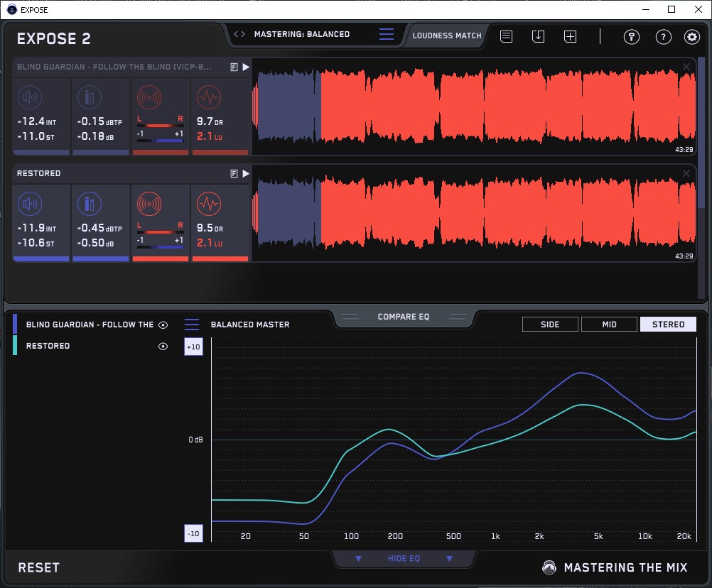Click the -0.15 dBTP peak value
The width and height of the screenshot is (712, 588).
99,121
